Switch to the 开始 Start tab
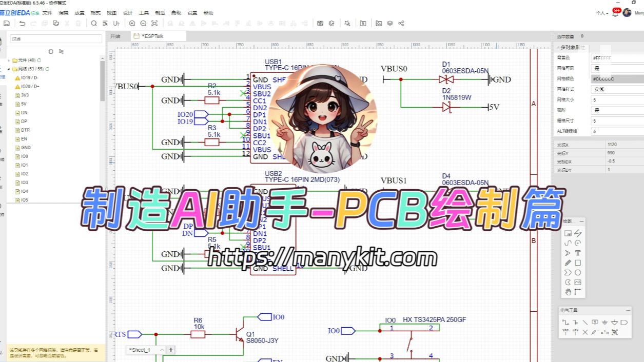This screenshot has width=644, height=362. [x=115, y=36]
